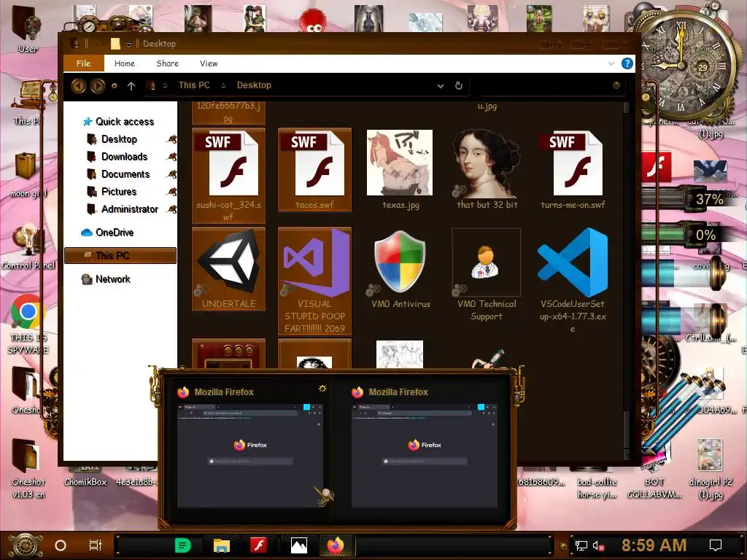This screenshot has width=747, height=560.
Task: Click the gear on left Firefox preview
Action: [322, 389]
